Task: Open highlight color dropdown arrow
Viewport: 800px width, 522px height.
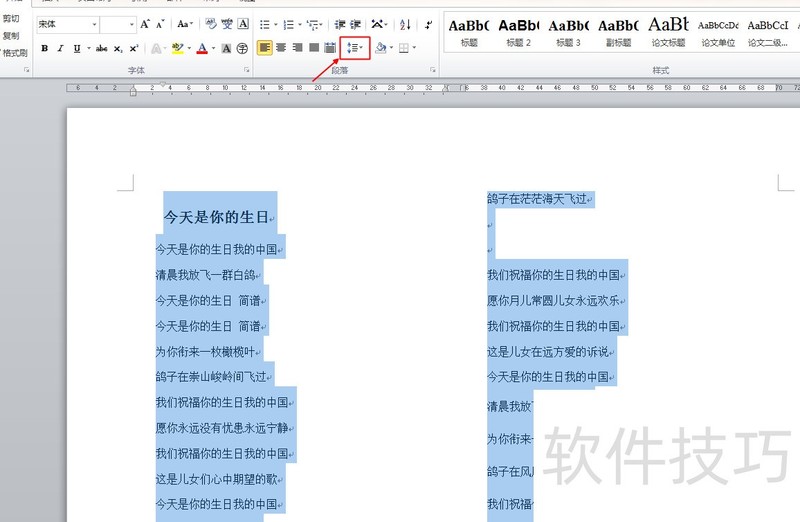Action: (189, 48)
